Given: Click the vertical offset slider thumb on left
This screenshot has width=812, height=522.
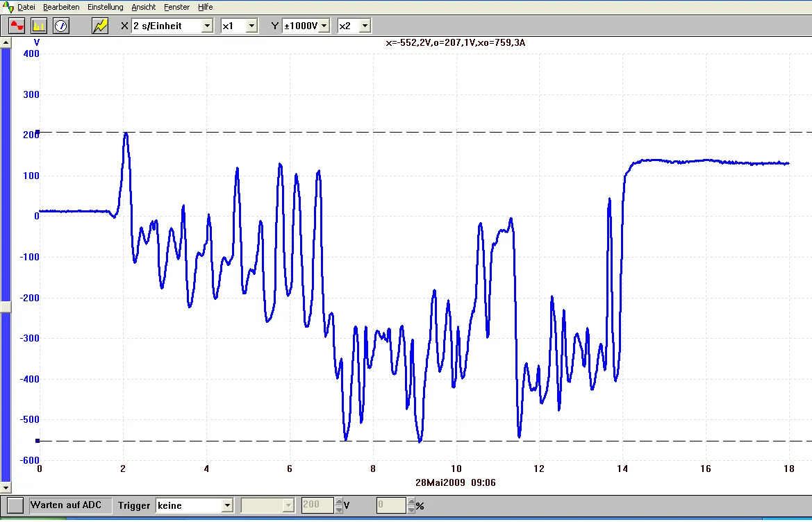Looking at the screenshot, I should pyautogui.click(x=6, y=307).
